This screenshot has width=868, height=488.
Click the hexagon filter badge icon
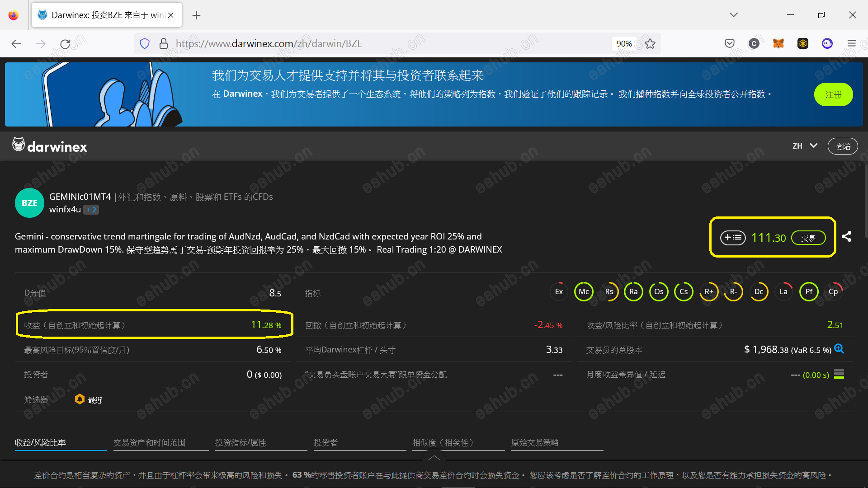pyautogui.click(x=80, y=399)
